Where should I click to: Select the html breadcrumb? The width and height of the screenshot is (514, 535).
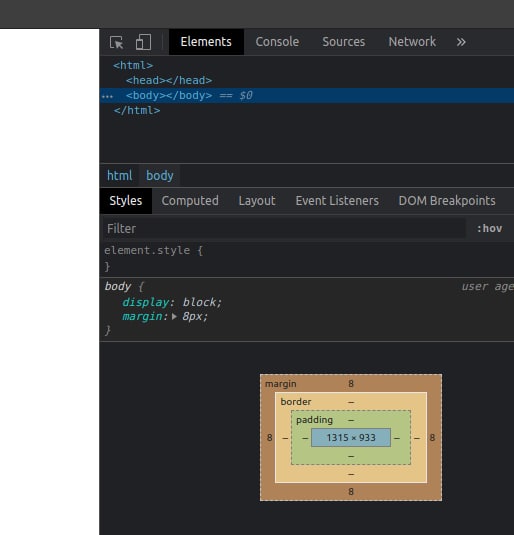(119, 175)
